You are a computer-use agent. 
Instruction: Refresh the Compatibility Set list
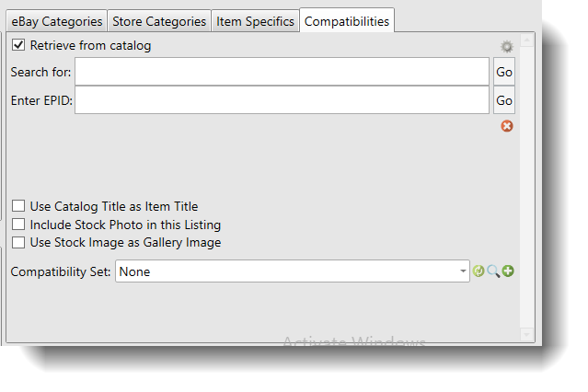coord(478,271)
